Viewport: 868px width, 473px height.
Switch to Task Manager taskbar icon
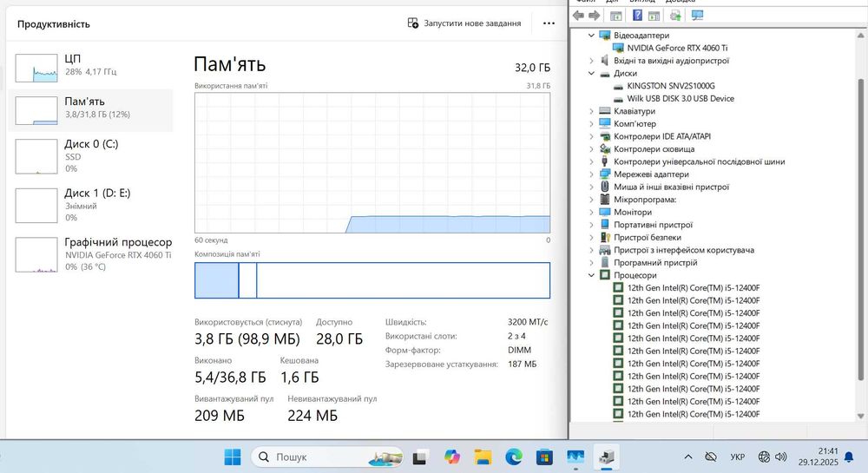tap(575, 457)
